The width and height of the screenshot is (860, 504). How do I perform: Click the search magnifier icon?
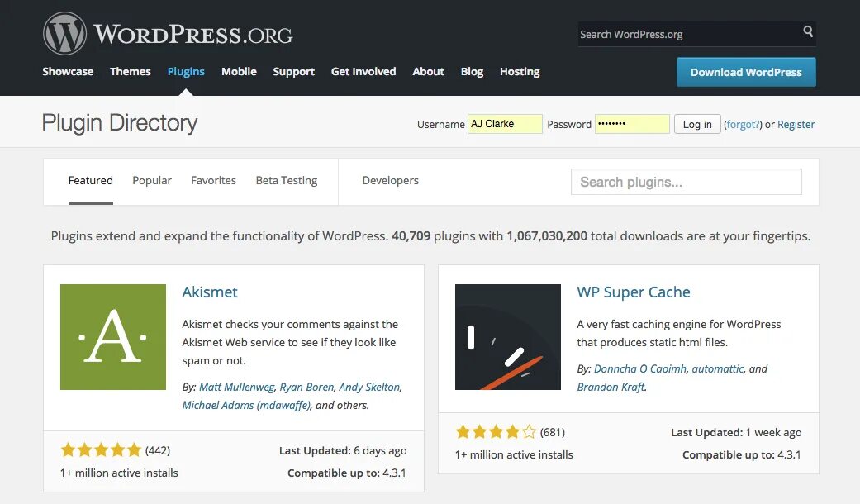point(807,32)
